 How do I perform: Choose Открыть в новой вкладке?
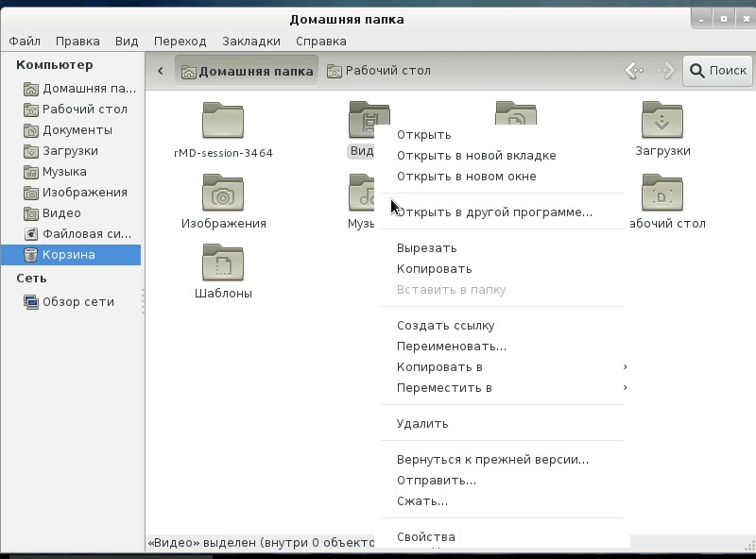coord(502,156)
